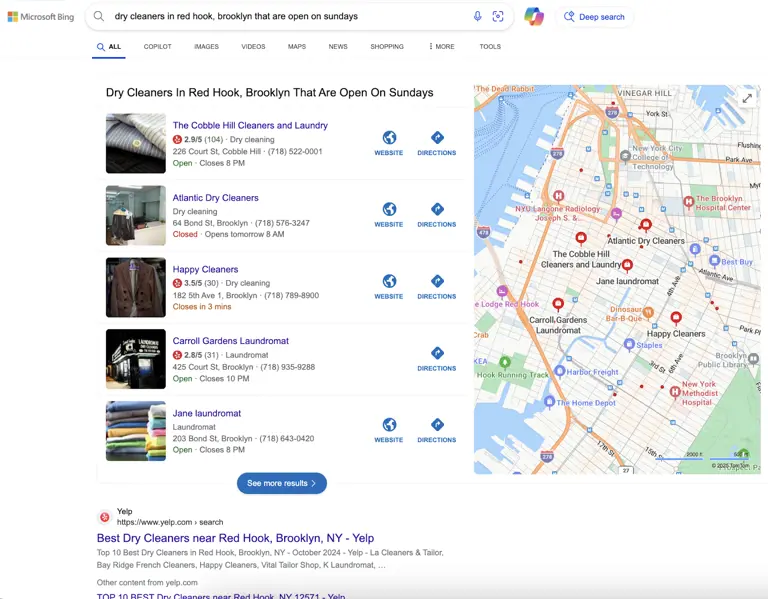The image size is (768, 599).
Task: Switch to the Images tab
Action: coord(206,47)
